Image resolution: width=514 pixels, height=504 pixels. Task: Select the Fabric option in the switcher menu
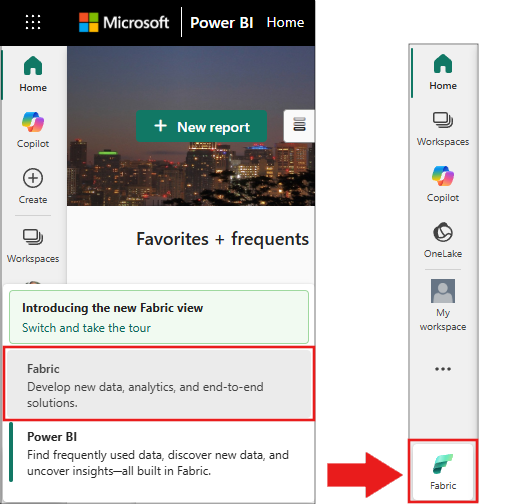159,384
